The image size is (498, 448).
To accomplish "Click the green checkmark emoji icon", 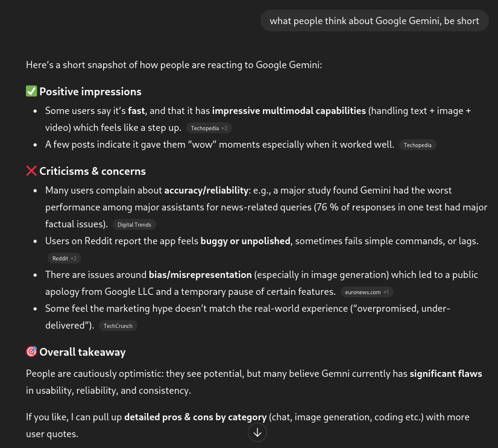I will (x=32, y=91).
